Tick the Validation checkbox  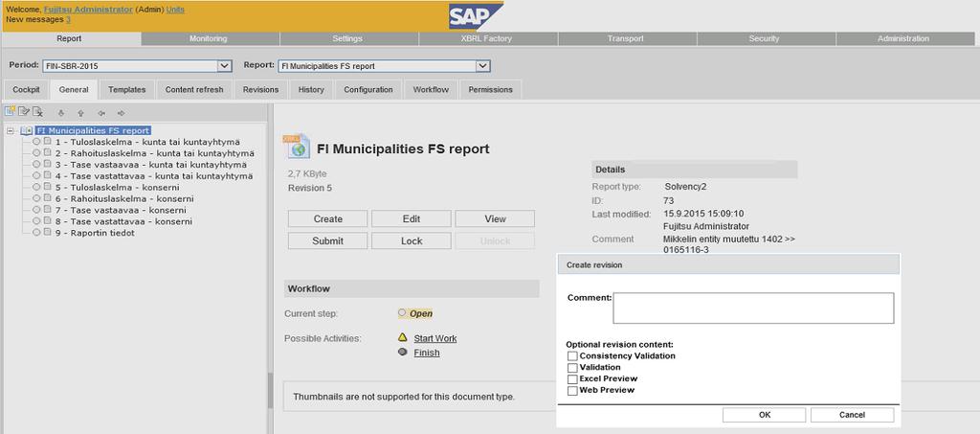(572, 368)
